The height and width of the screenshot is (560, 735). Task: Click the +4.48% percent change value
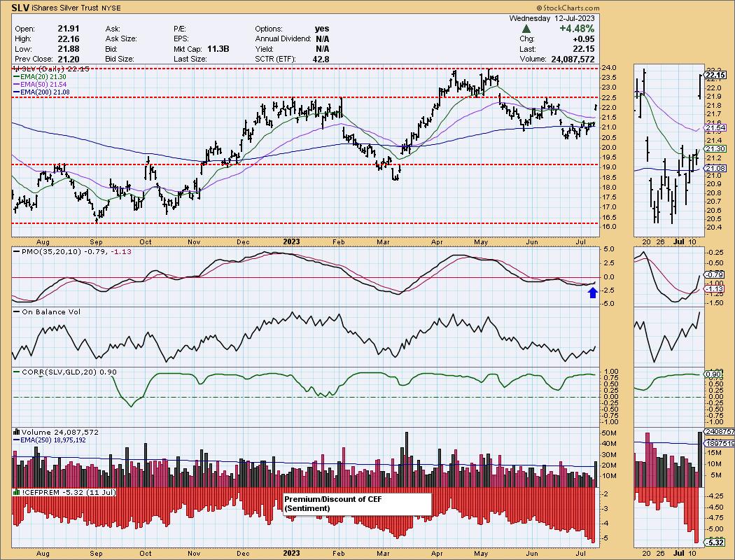[x=577, y=29]
